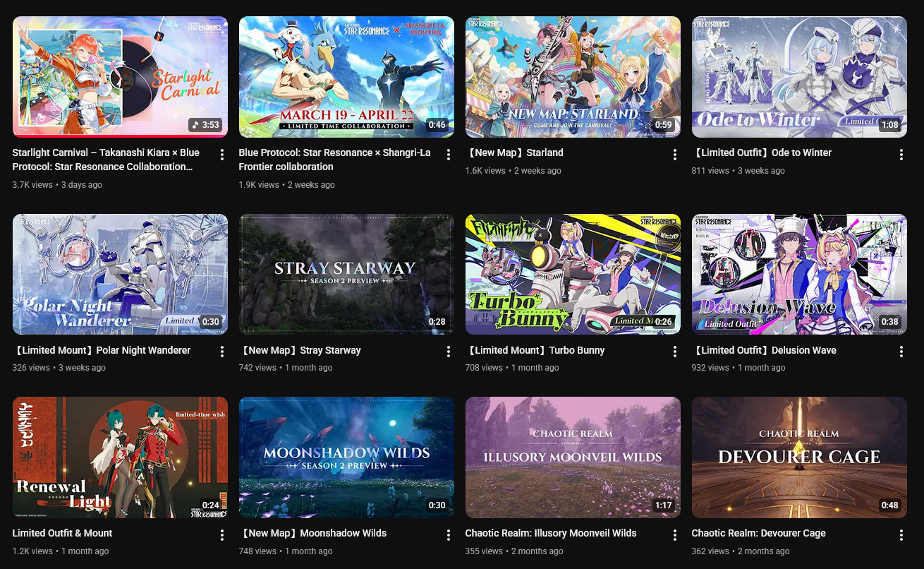Screen dimensions: 924x569
Task: Click the Polar Night Wanderer thumbnail image
Action: [x=120, y=275]
